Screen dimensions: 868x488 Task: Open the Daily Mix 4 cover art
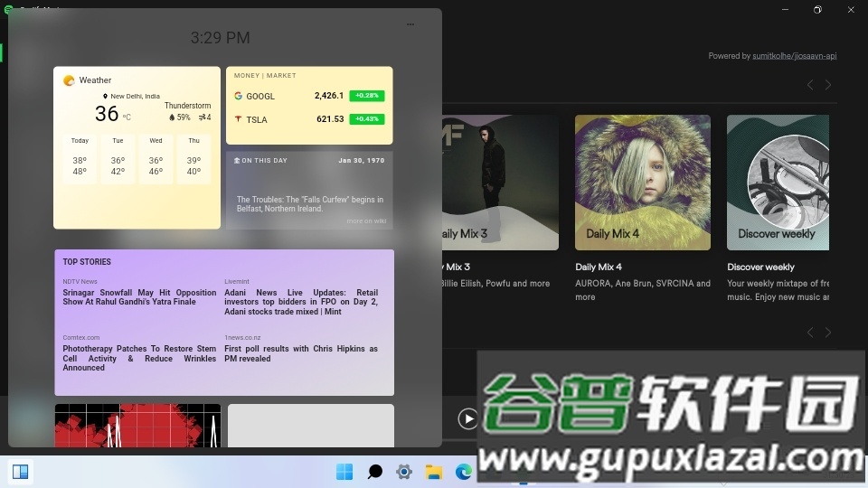click(643, 183)
